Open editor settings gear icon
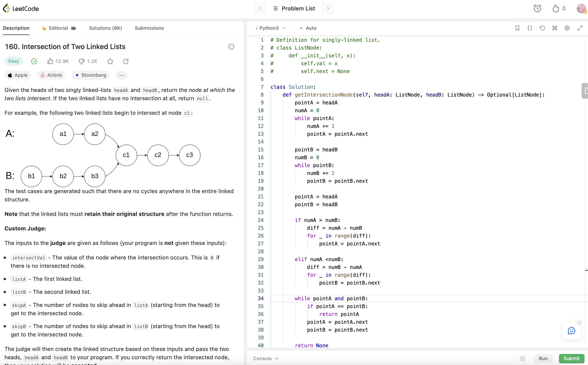 point(567,28)
